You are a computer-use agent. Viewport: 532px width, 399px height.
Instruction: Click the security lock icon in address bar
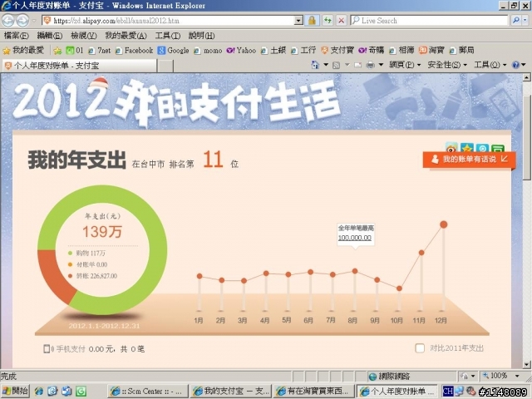point(312,20)
